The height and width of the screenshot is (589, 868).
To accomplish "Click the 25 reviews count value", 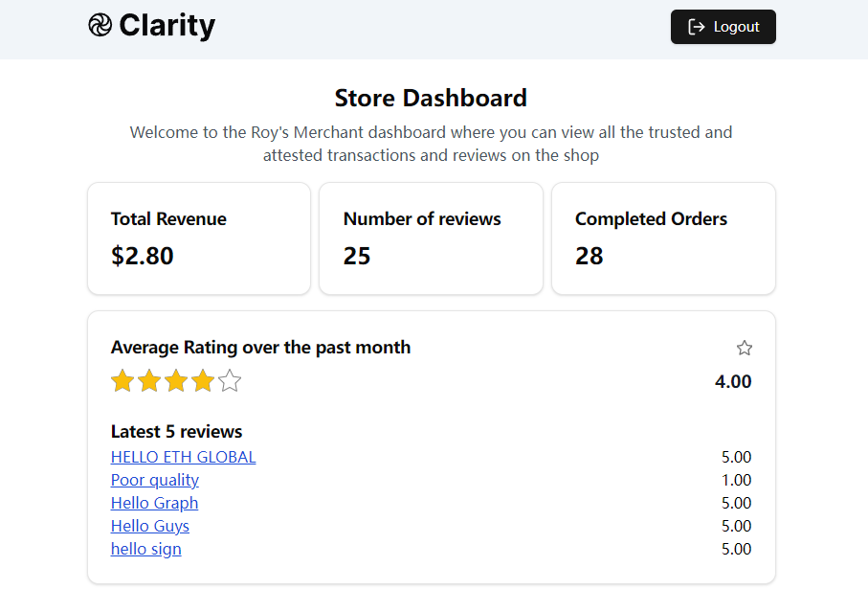I will [357, 256].
